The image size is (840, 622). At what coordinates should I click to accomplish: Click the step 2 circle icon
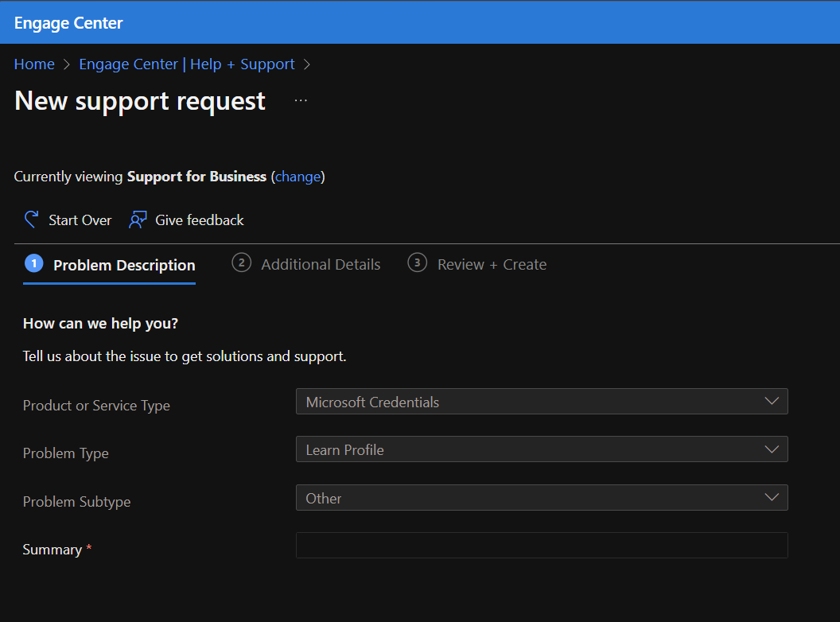click(x=241, y=263)
